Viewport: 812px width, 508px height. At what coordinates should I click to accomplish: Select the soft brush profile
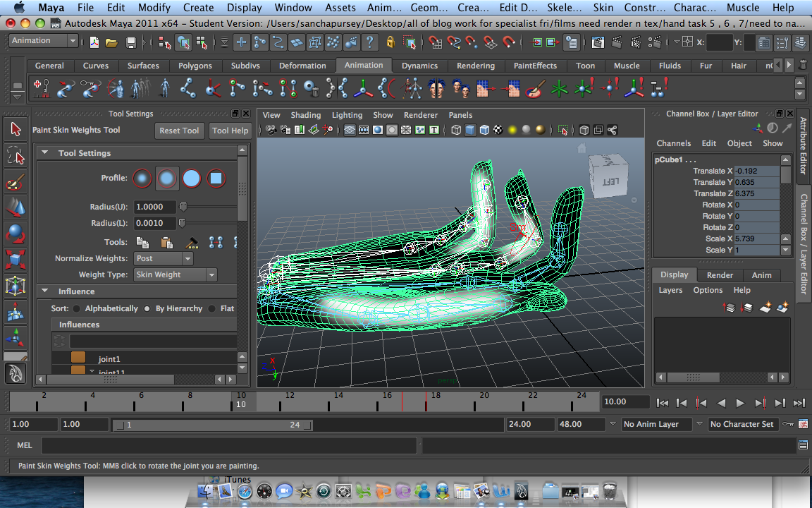point(167,179)
